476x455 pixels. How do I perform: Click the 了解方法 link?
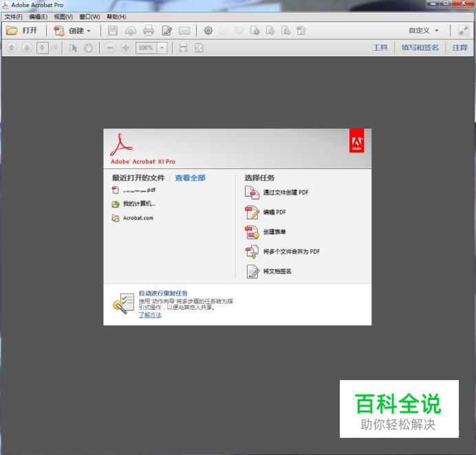(150, 315)
